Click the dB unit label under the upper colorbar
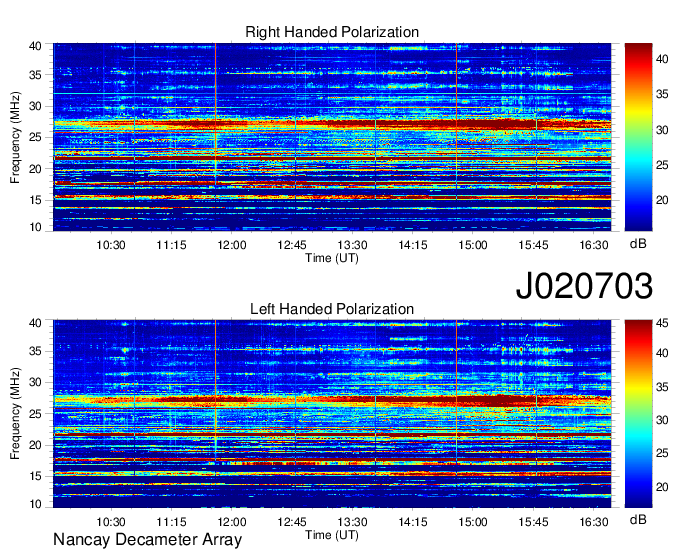Screen dimensions: 680x552 pos(638,244)
